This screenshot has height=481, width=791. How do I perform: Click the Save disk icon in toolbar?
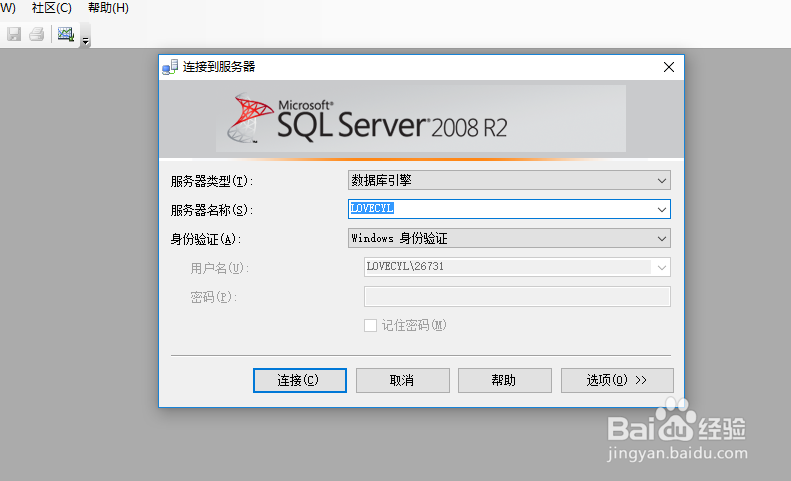pyautogui.click(x=14, y=34)
